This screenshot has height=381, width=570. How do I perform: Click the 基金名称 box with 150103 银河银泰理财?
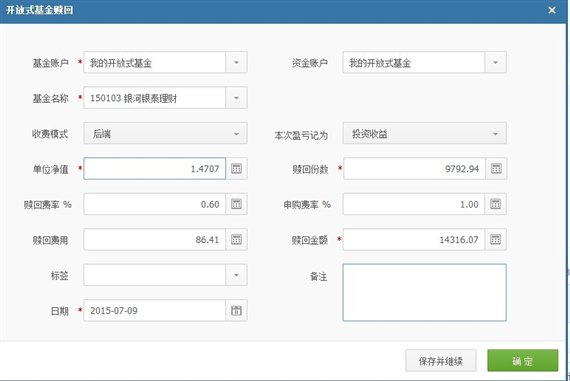click(155, 98)
